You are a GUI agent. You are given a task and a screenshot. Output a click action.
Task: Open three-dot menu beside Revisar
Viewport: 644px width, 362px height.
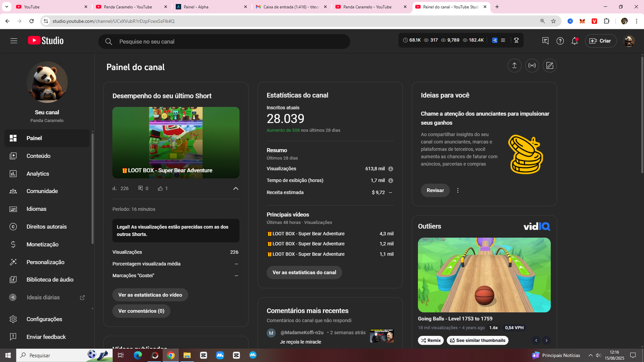click(x=458, y=190)
